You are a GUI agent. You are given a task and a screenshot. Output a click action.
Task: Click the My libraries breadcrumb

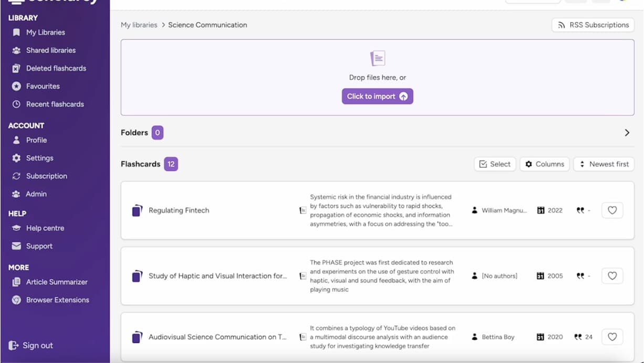click(x=139, y=25)
